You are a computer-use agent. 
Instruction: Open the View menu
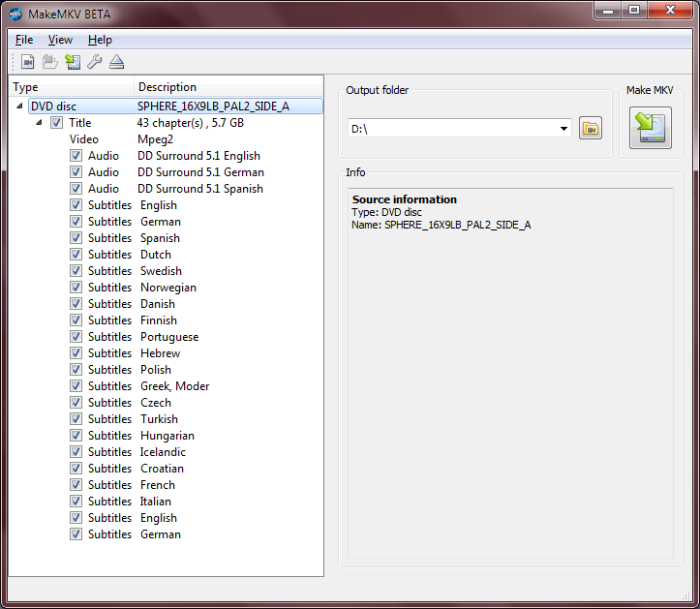[60, 40]
